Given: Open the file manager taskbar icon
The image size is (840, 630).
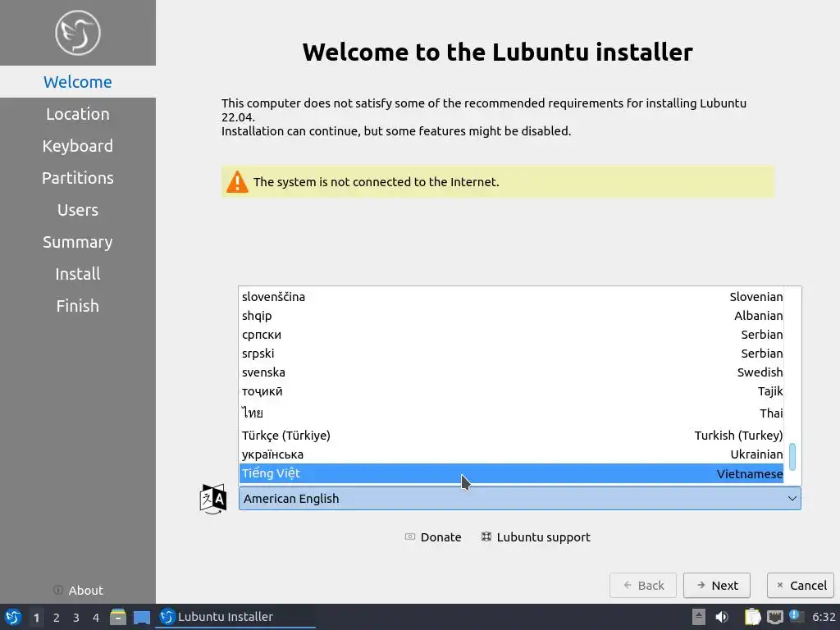Looking at the screenshot, I should pyautogui.click(x=118, y=617).
